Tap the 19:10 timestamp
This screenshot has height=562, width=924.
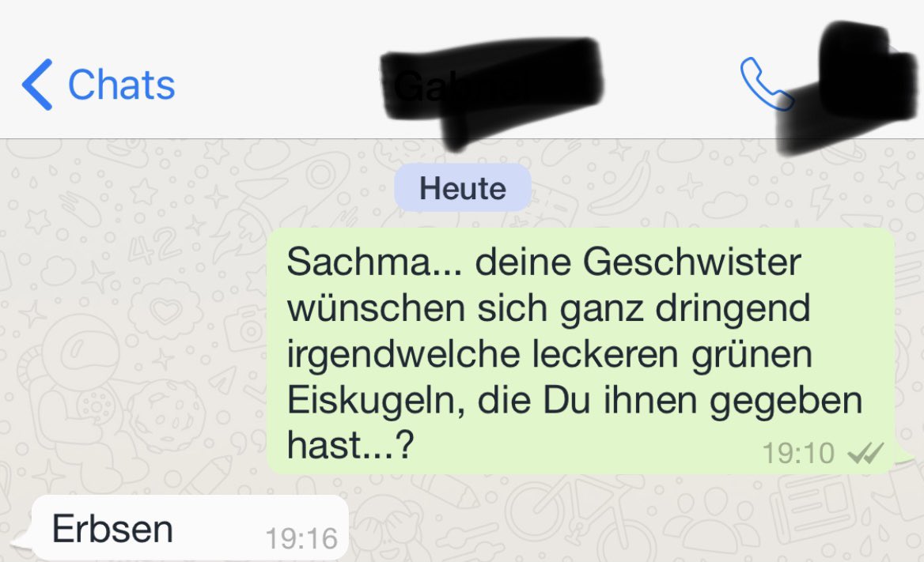(x=798, y=454)
